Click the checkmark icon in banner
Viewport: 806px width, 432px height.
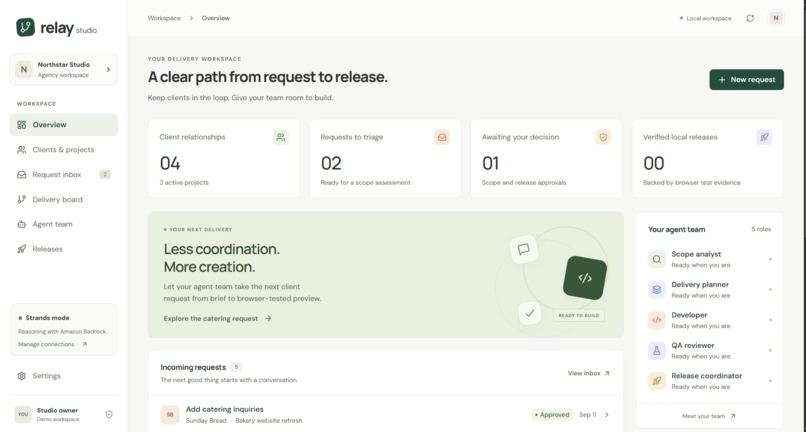(x=529, y=312)
